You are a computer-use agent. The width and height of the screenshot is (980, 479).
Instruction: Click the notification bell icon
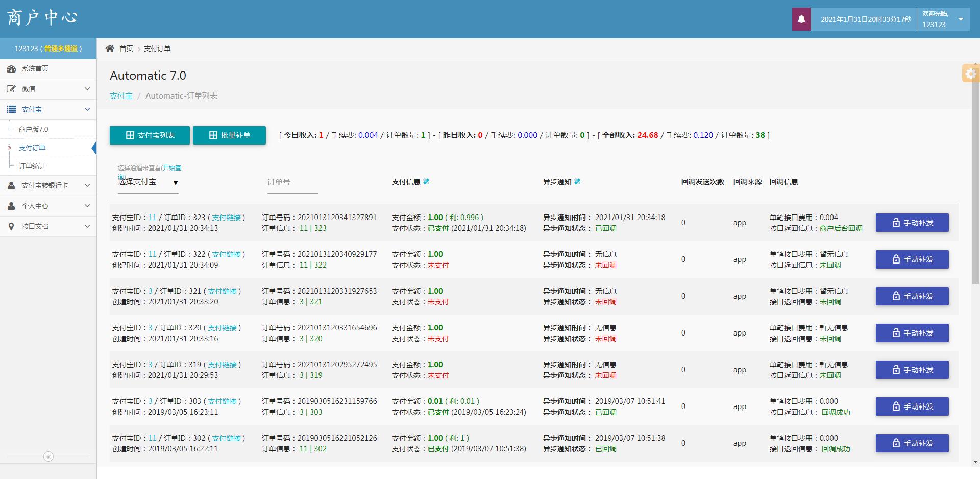coord(801,19)
